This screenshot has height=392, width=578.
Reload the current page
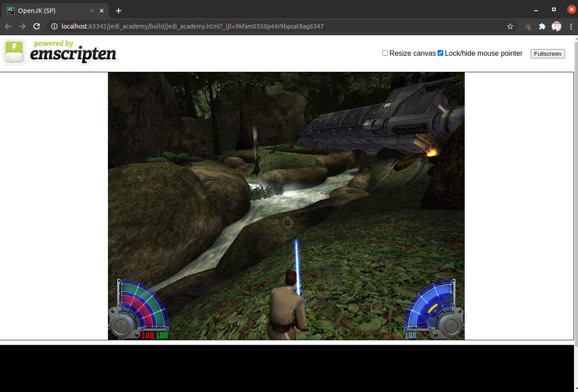coord(37,26)
